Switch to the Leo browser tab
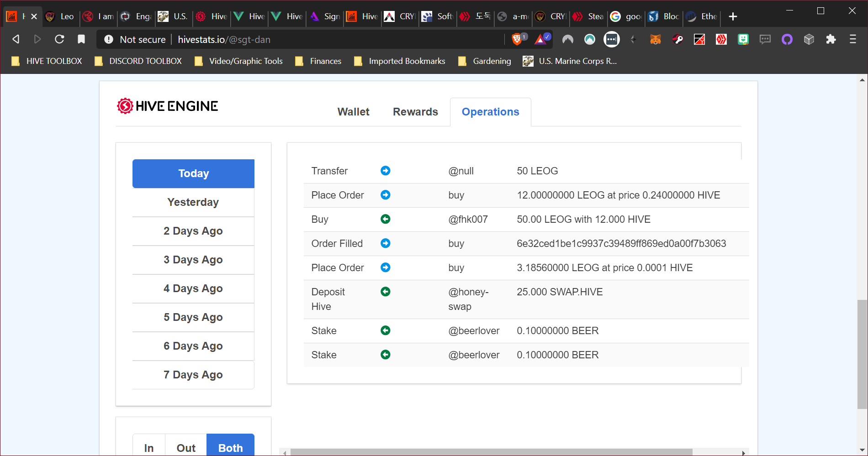Screen dimensions: 868x456 pyautogui.click(x=61, y=16)
